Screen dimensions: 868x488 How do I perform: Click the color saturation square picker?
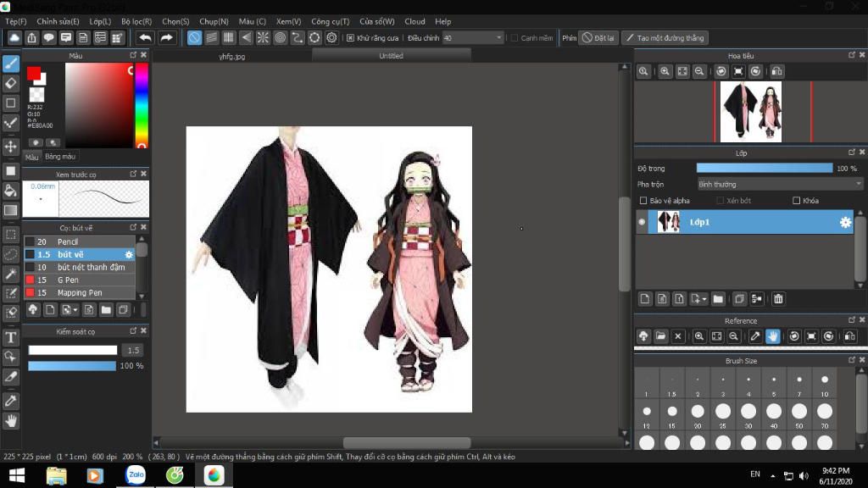[x=99, y=105]
